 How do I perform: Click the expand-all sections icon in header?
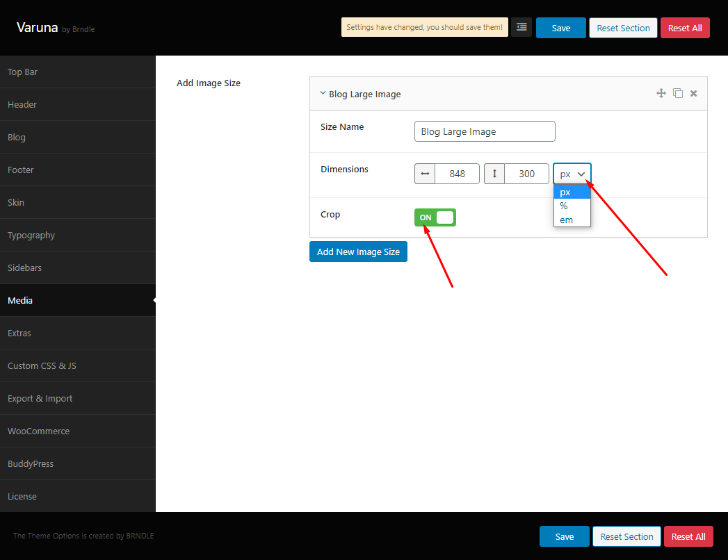pyautogui.click(x=521, y=27)
